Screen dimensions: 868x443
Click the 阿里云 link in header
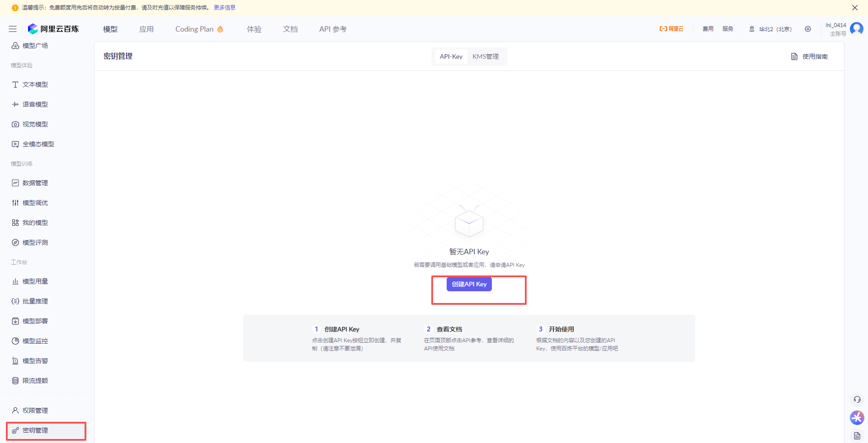coord(671,29)
